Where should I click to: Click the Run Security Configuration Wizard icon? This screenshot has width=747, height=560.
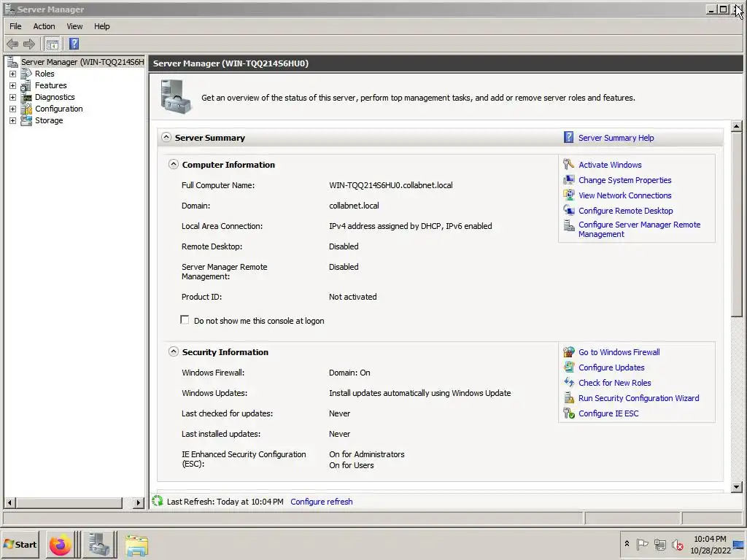point(569,398)
